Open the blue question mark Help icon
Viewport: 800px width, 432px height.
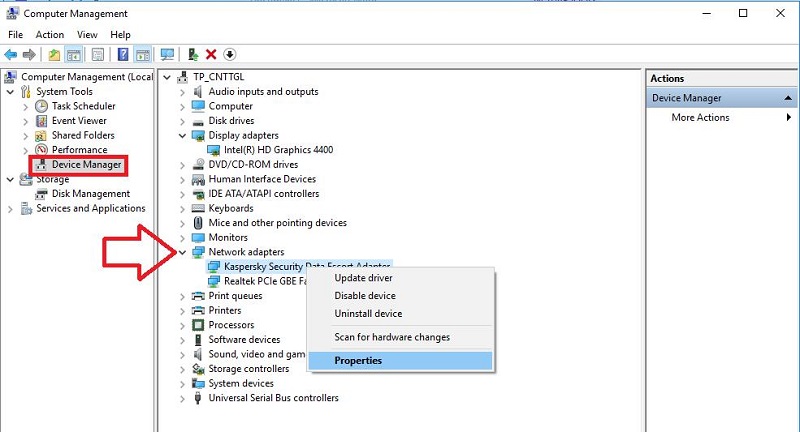click(123, 55)
